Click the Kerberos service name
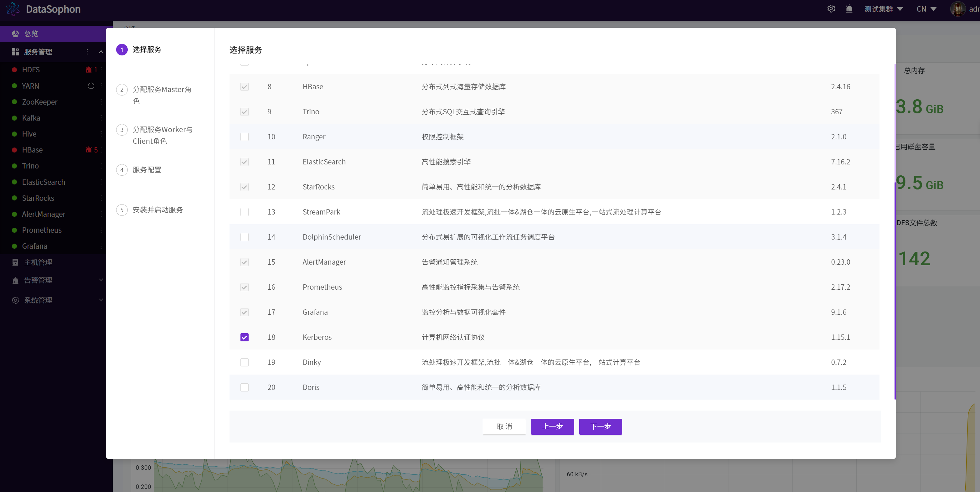 [317, 337]
